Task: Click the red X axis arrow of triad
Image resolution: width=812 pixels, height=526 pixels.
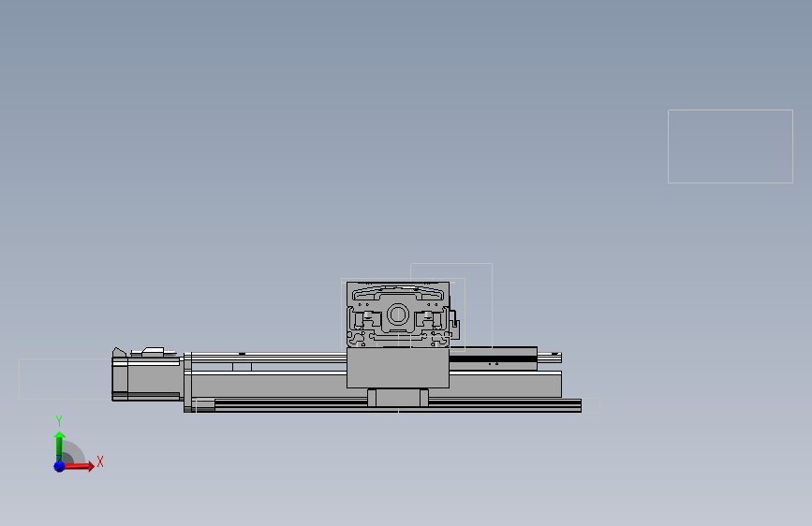Action: tap(79, 466)
